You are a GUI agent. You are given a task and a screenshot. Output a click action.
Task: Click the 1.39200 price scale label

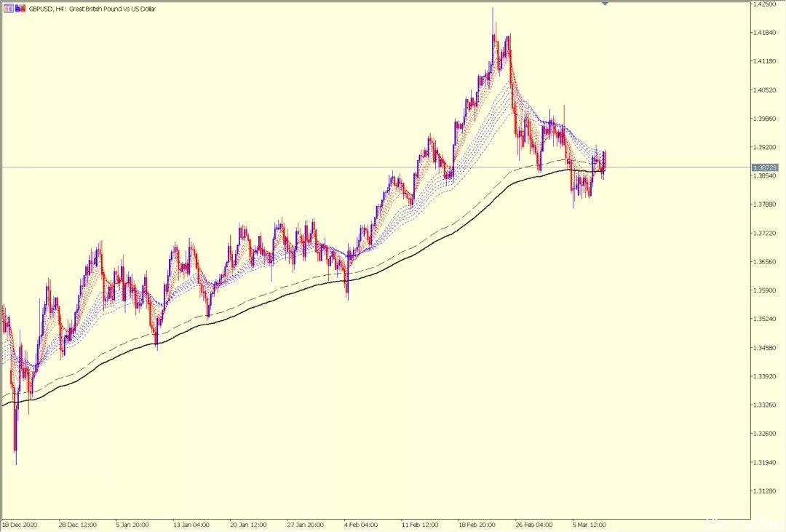tap(765, 148)
